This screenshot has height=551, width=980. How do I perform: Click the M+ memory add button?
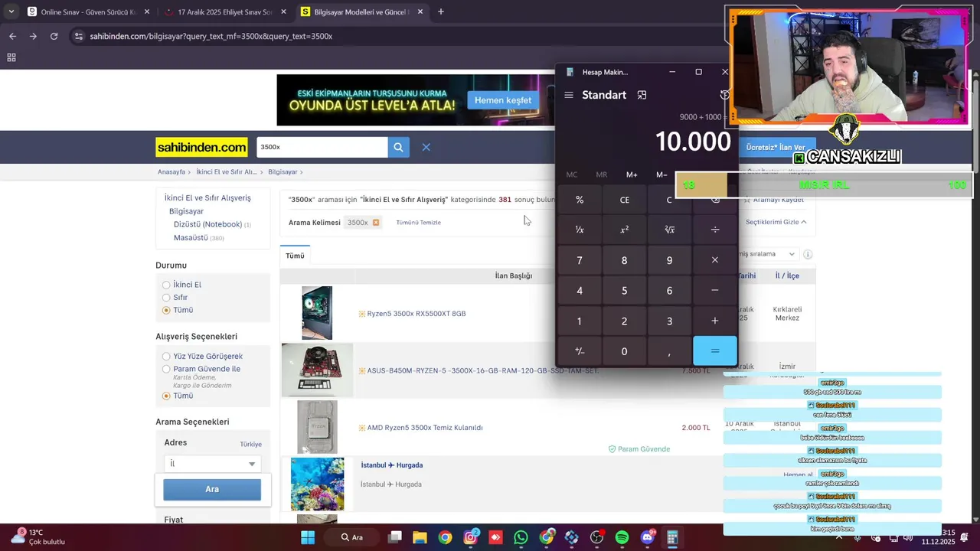(632, 174)
